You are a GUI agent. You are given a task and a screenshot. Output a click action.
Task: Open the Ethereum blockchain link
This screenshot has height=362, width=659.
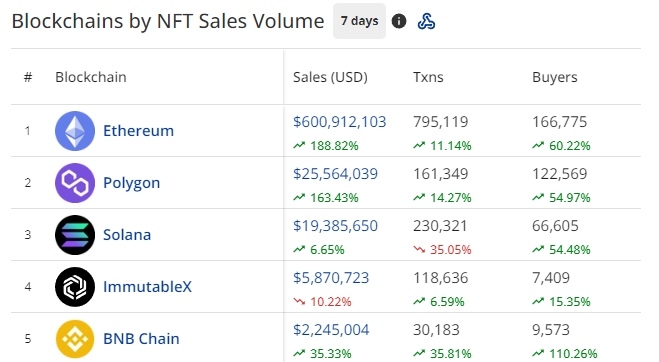(x=138, y=131)
